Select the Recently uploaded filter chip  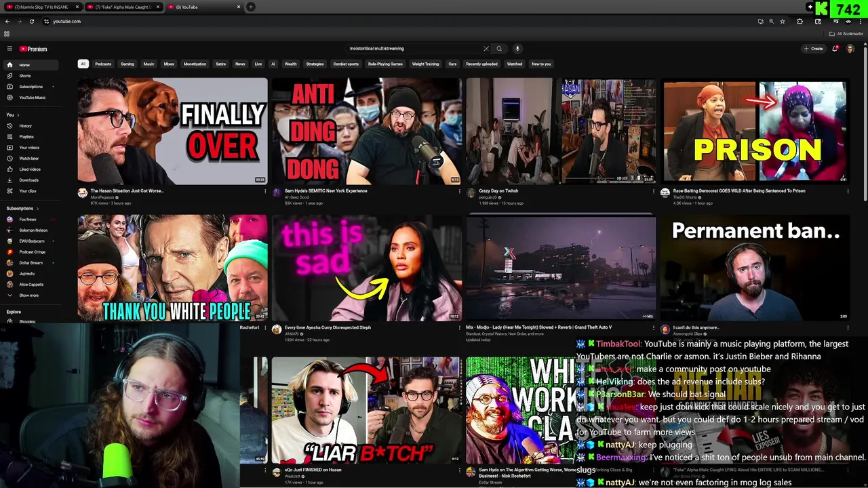(481, 64)
